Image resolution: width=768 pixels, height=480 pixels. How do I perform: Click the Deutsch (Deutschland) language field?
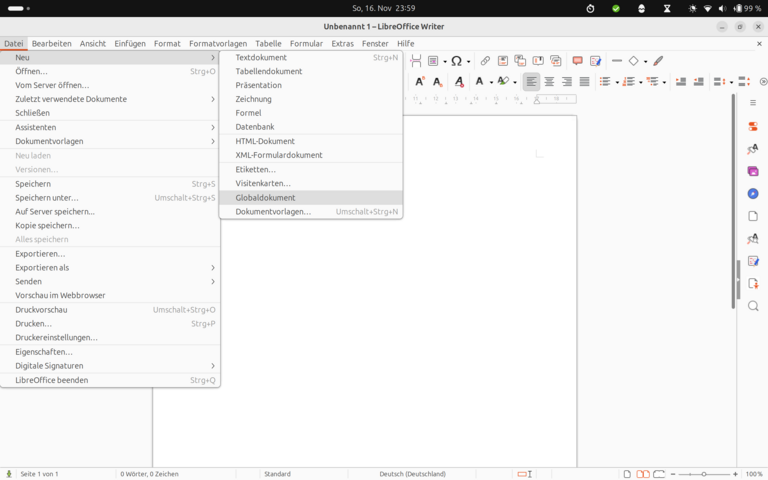412,474
